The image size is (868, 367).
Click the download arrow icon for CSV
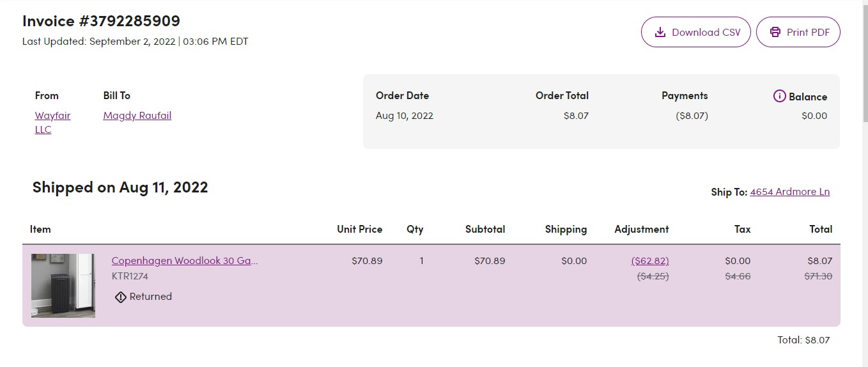(661, 32)
